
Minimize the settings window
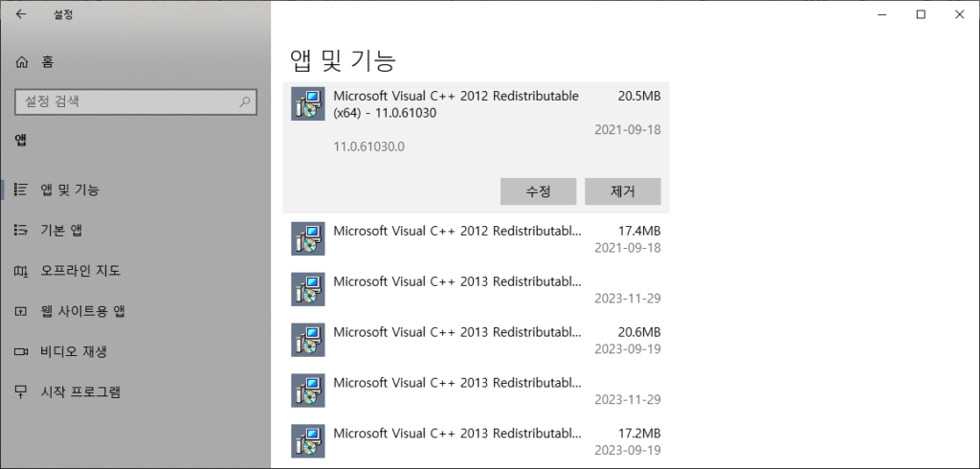[x=881, y=14]
